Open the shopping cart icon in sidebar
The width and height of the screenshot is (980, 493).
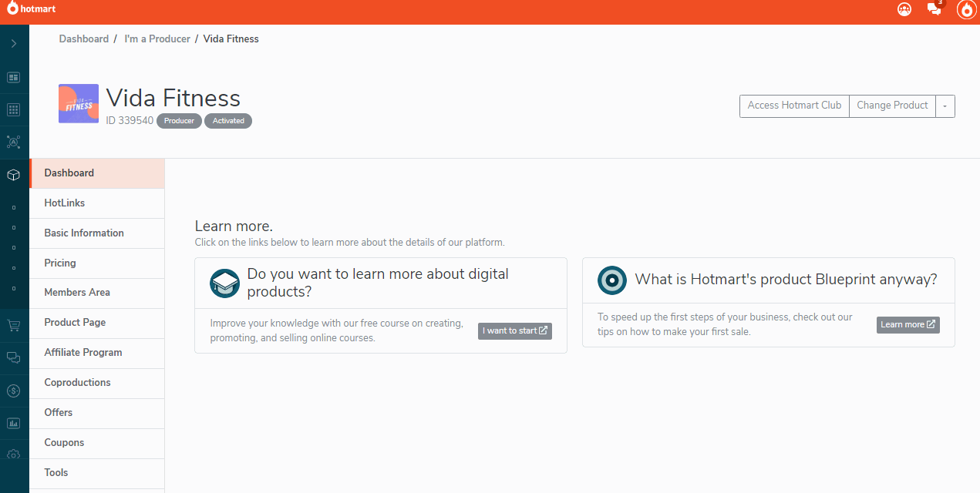pos(14,326)
